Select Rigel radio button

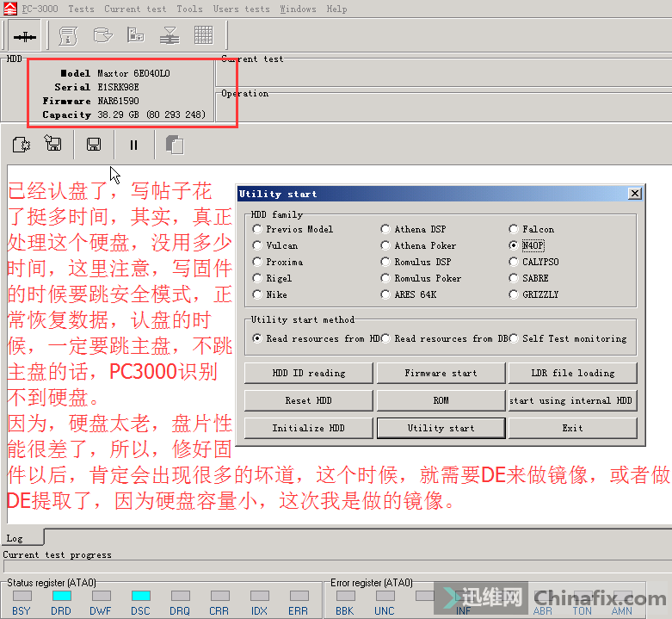[x=273, y=278]
